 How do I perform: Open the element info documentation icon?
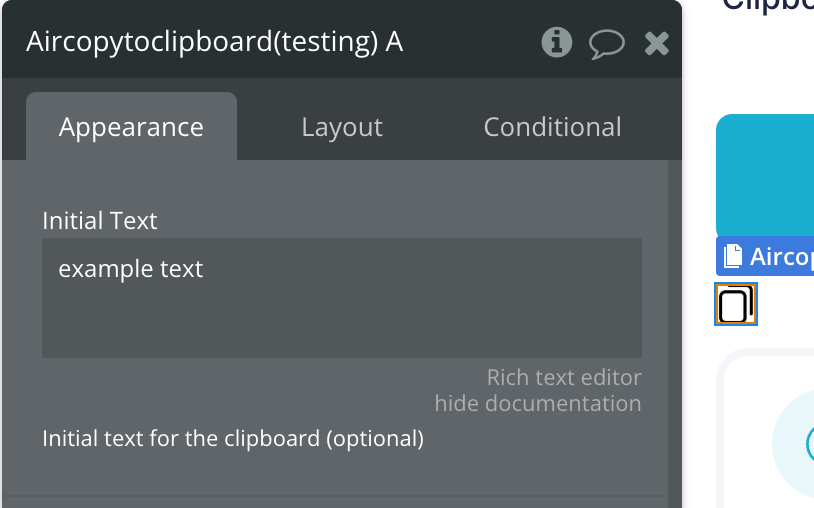pos(556,42)
